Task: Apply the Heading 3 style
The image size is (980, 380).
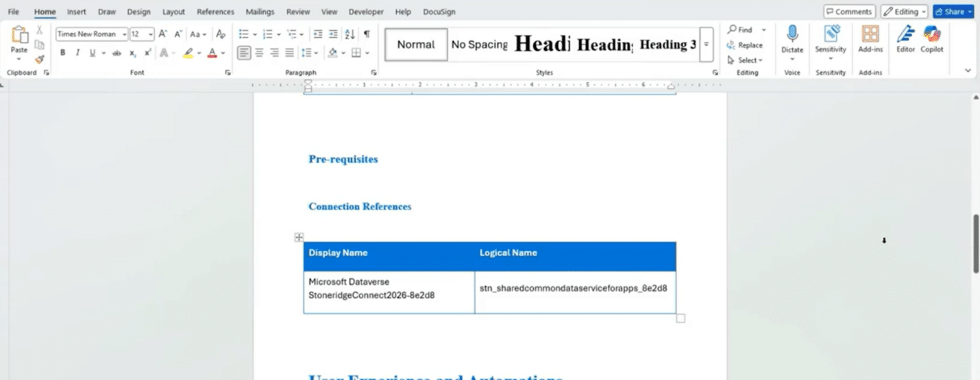Action: click(x=667, y=45)
